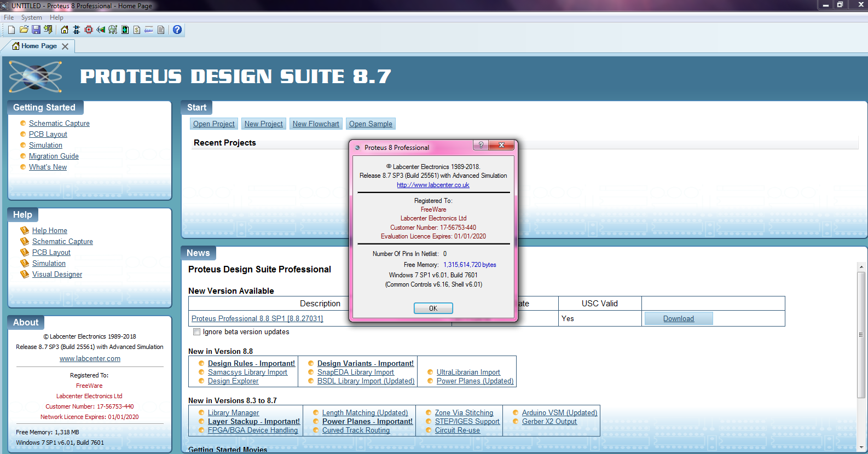868x454 pixels.
Task: Open Length Matching (Updated) link
Action: click(x=365, y=412)
